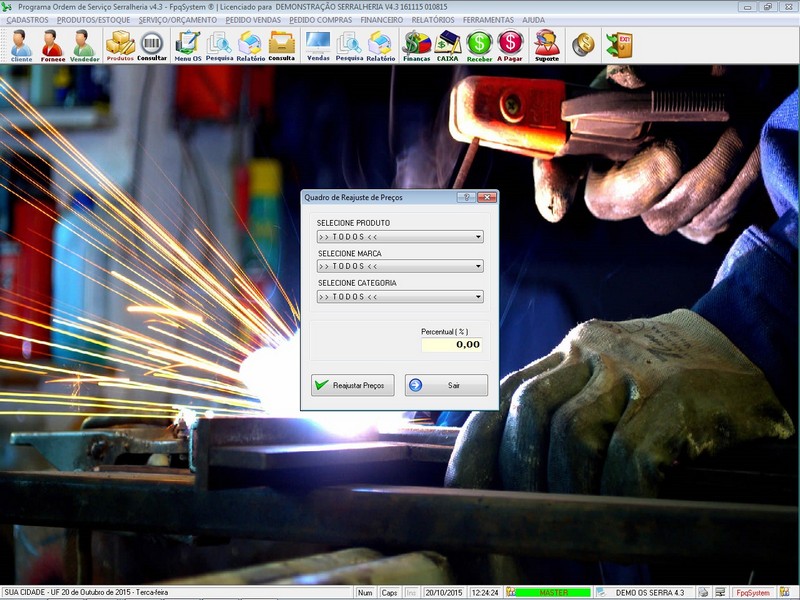The width and height of the screenshot is (800, 600).
Task: Click the Receber green dollar icon
Action: (x=479, y=45)
